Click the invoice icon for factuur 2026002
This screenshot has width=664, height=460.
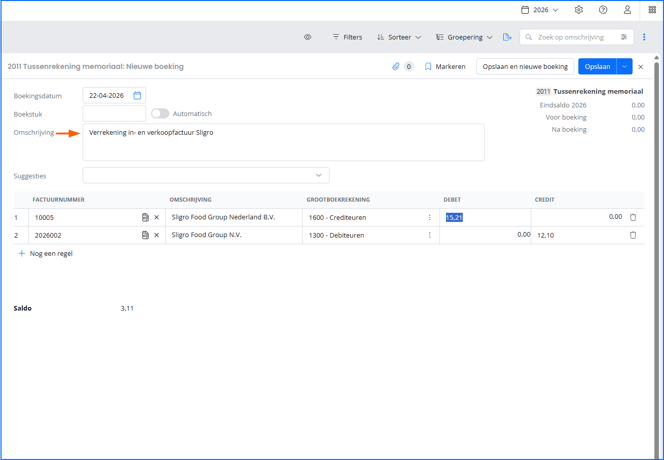[145, 235]
